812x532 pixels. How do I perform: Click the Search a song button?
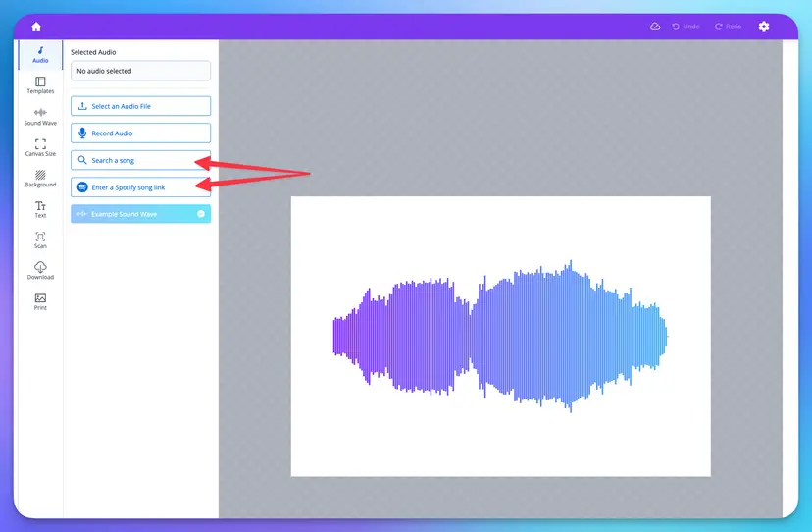click(141, 160)
